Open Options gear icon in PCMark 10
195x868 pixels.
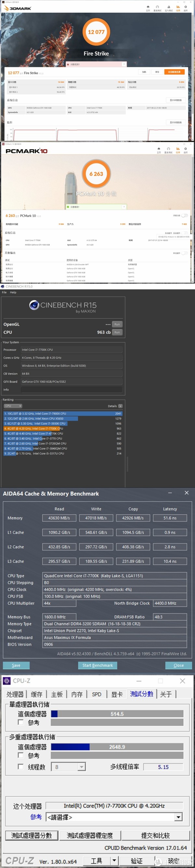pos(186,149)
